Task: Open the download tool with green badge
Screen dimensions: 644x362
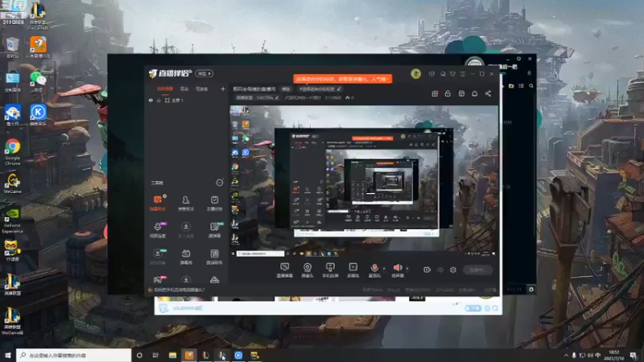Action: [158, 257]
